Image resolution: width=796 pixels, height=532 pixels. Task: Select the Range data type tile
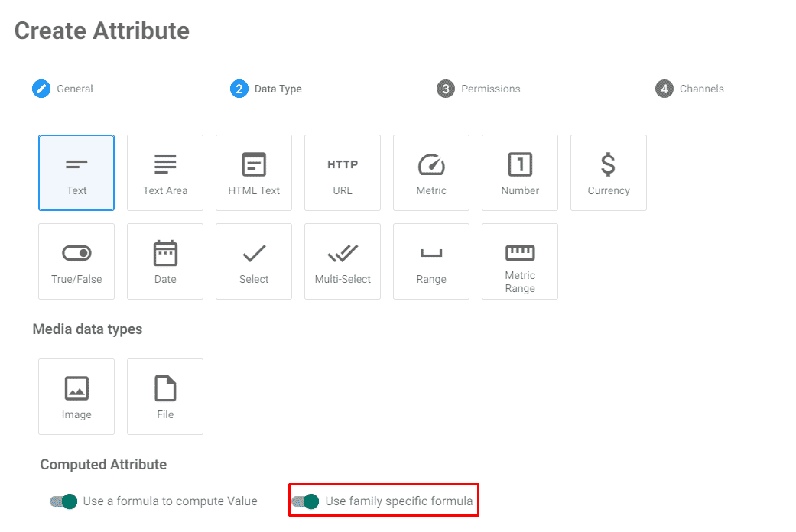[431, 261]
